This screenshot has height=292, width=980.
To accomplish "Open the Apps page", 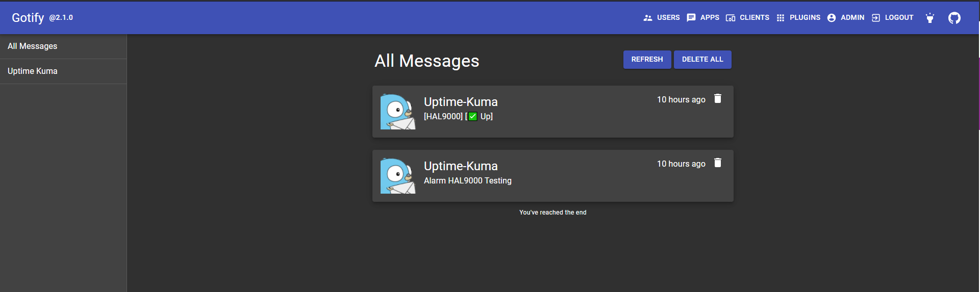I will [x=703, y=18].
